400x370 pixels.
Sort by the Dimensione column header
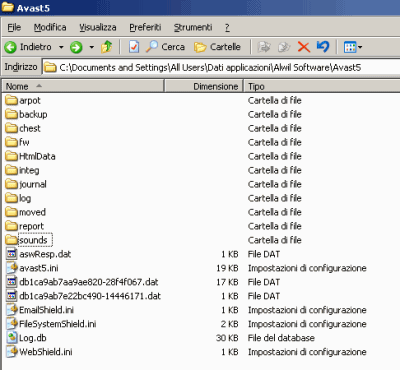tap(204, 86)
